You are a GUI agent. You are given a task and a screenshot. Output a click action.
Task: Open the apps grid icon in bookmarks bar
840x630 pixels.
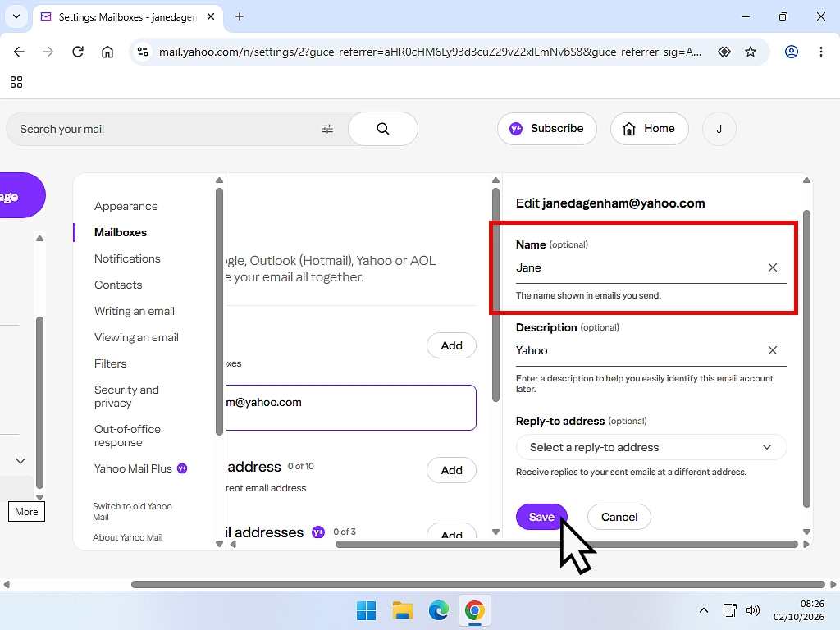[16, 82]
